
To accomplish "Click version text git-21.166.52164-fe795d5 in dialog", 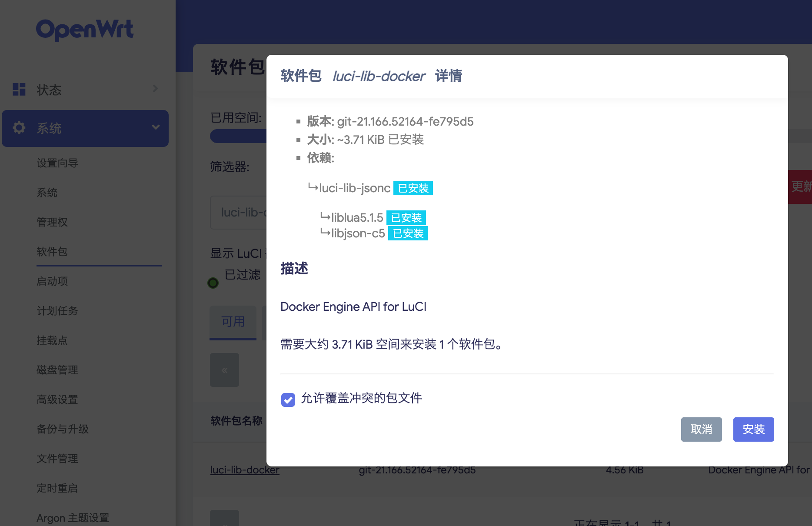I will (405, 122).
